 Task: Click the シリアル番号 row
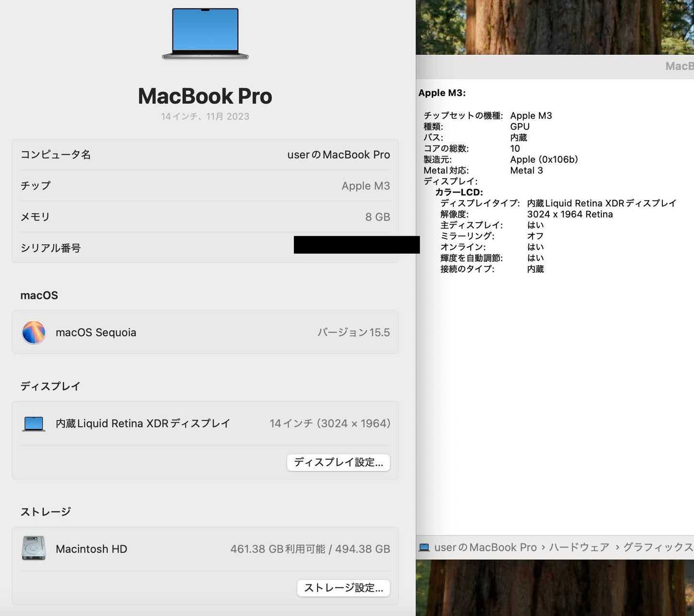click(x=205, y=247)
